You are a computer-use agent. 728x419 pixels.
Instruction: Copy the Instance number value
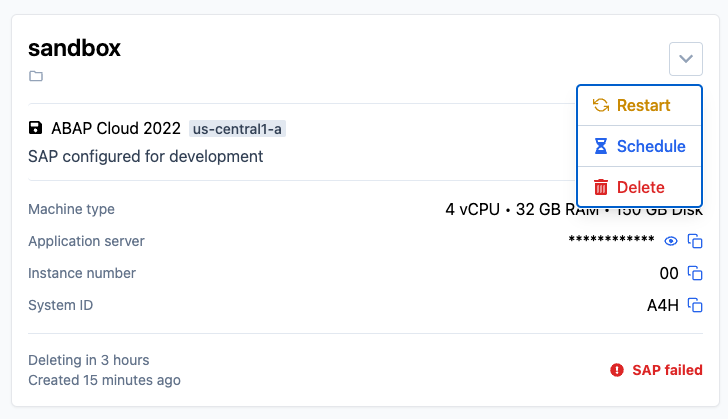(x=695, y=273)
